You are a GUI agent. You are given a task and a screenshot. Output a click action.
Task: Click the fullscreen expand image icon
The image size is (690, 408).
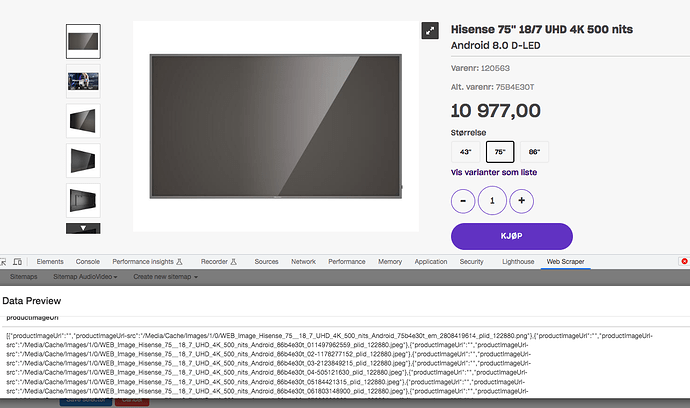click(x=429, y=32)
